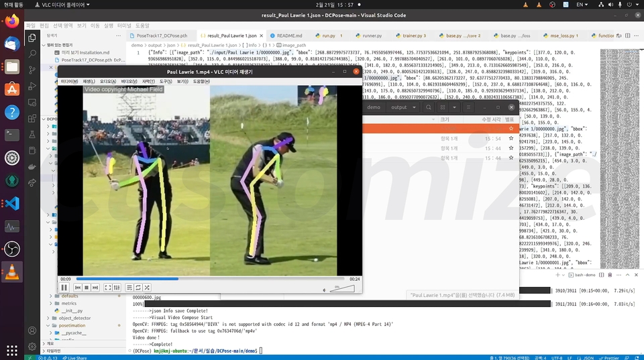The height and width of the screenshot is (360, 644).
Task: Skip to next media in VLC
Action: [x=95, y=288]
